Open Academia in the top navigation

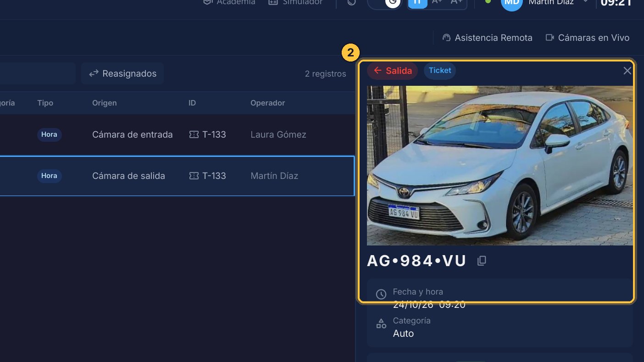coord(229,3)
